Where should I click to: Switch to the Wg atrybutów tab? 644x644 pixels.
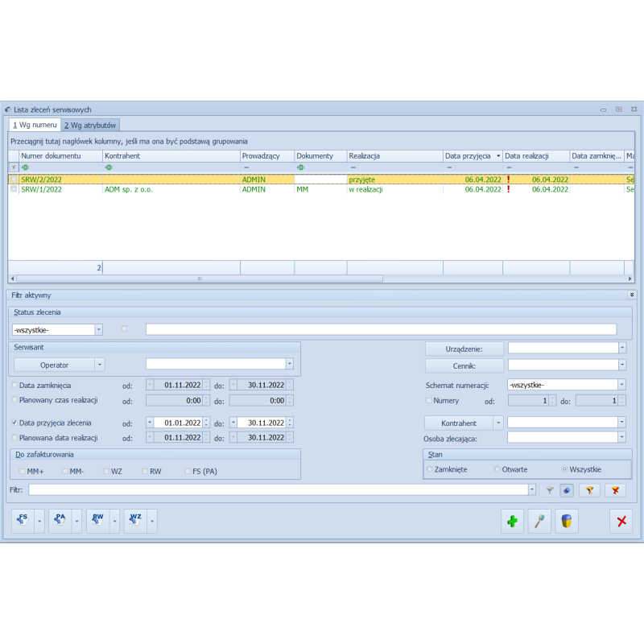[91, 126]
